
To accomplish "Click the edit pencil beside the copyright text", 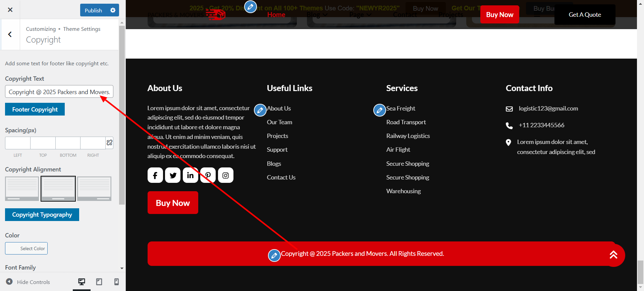I will point(274,256).
